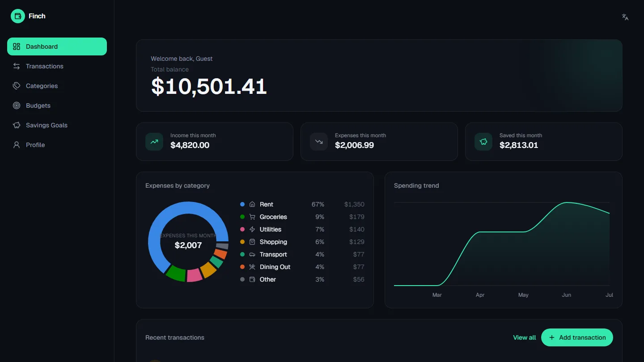The image size is (644, 362).
Task: Click the Transport car icon
Action: pos(252,254)
